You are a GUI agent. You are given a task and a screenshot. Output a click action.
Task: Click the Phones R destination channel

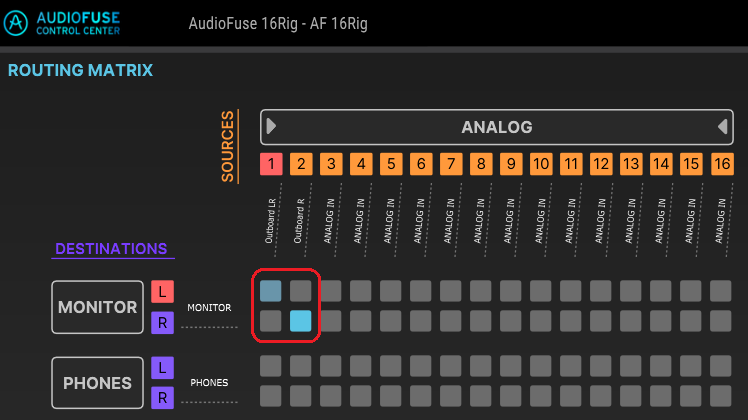[162, 398]
